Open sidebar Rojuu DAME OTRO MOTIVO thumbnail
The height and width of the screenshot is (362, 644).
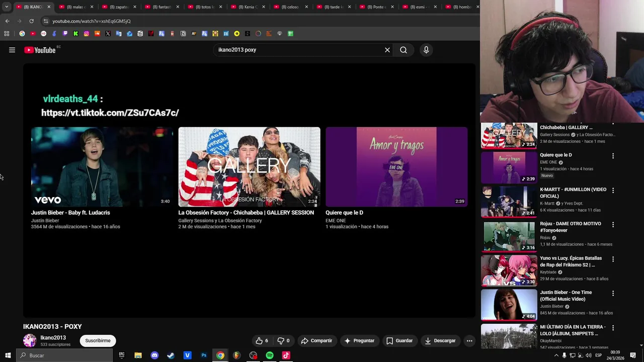pyautogui.click(x=509, y=236)
